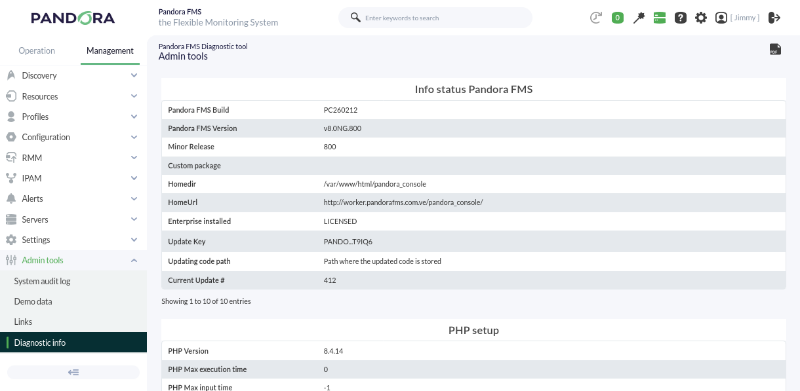Open the header settings gear icon
The height and width of the screenshot is (391, 800).
click(701, 18)
